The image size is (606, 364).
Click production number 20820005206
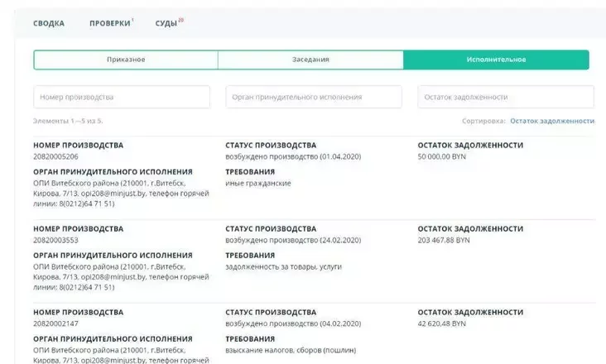pyautogui.click(x=56, y=156)
